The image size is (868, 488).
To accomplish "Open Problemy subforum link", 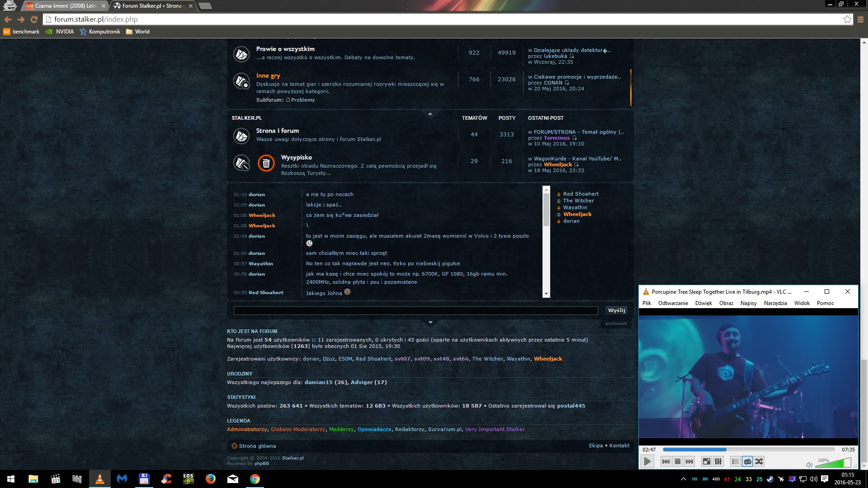I will [x=302, y=100].
